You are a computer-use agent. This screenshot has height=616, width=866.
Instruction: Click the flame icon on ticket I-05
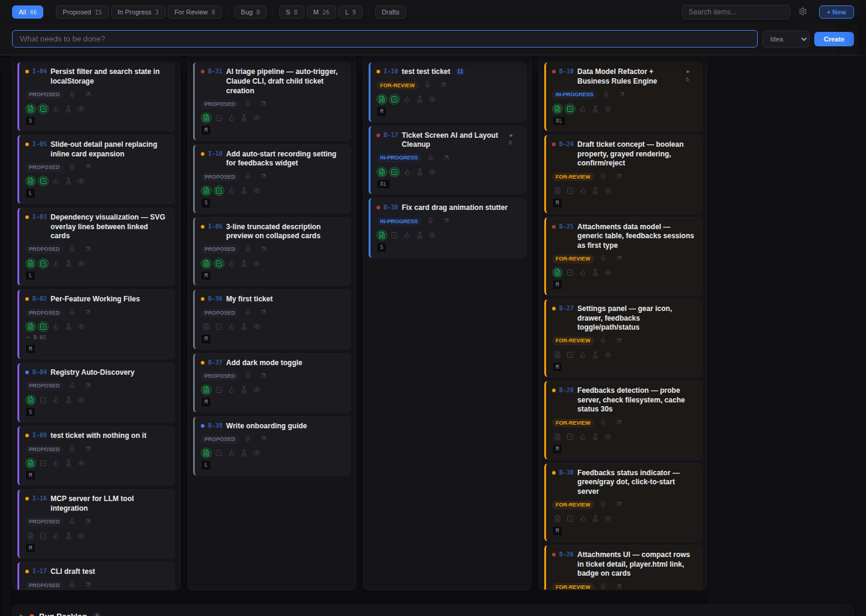[56, 181]
